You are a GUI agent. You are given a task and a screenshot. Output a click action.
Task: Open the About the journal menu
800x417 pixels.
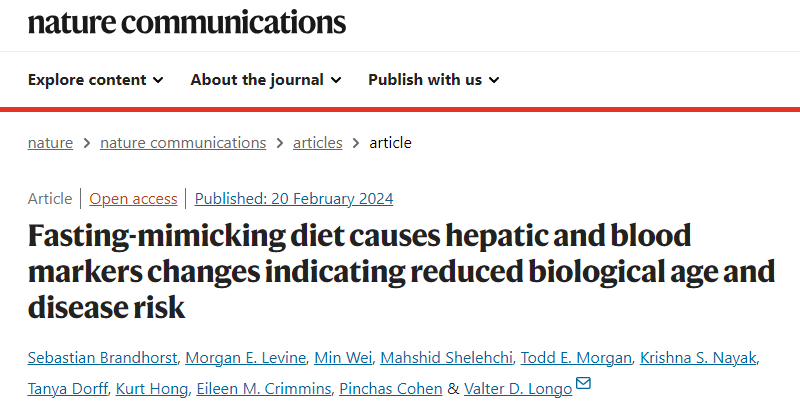click(x=266, y=80)
